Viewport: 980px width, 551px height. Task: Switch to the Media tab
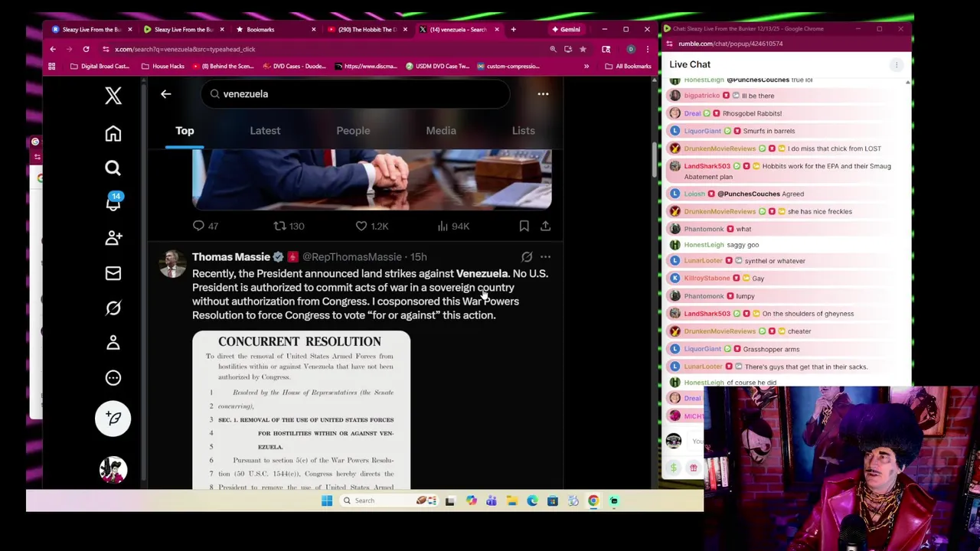point(441,130)
